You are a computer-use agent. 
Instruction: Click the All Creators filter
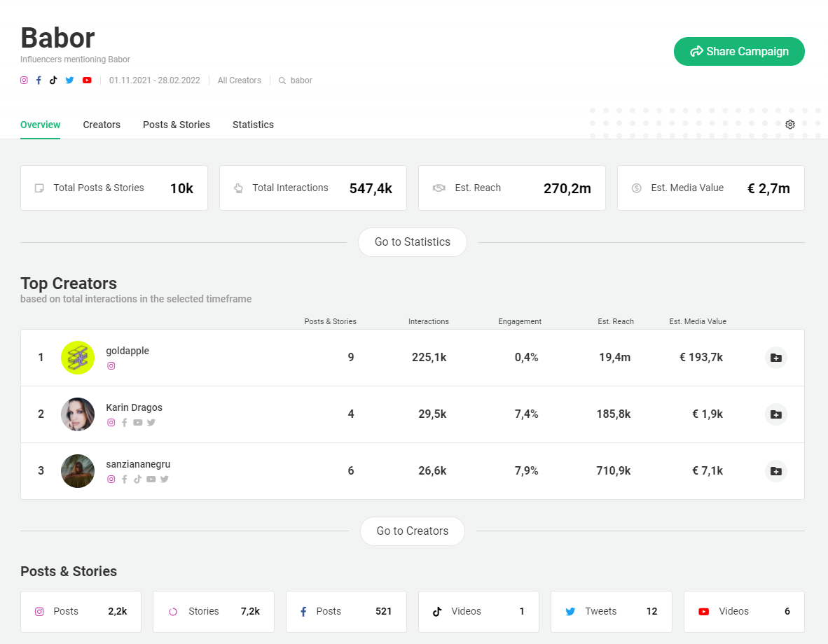point(239,80)
